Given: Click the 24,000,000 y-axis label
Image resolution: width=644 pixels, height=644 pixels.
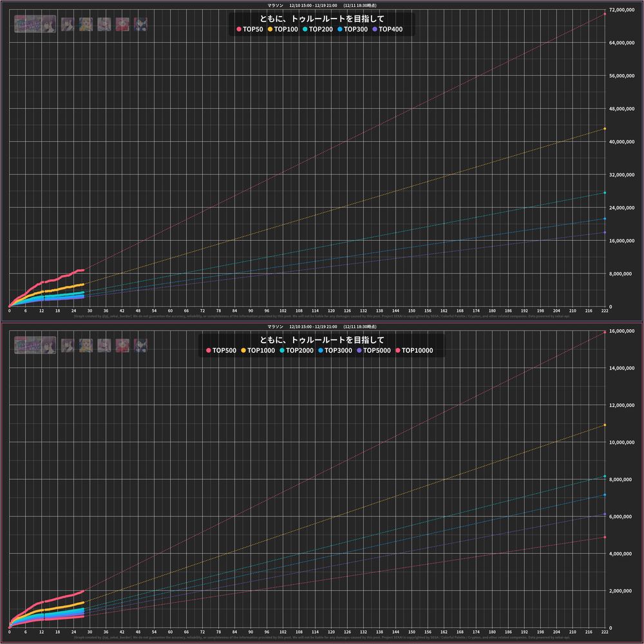Looking at the screenshot, I should tap(622, 208).
